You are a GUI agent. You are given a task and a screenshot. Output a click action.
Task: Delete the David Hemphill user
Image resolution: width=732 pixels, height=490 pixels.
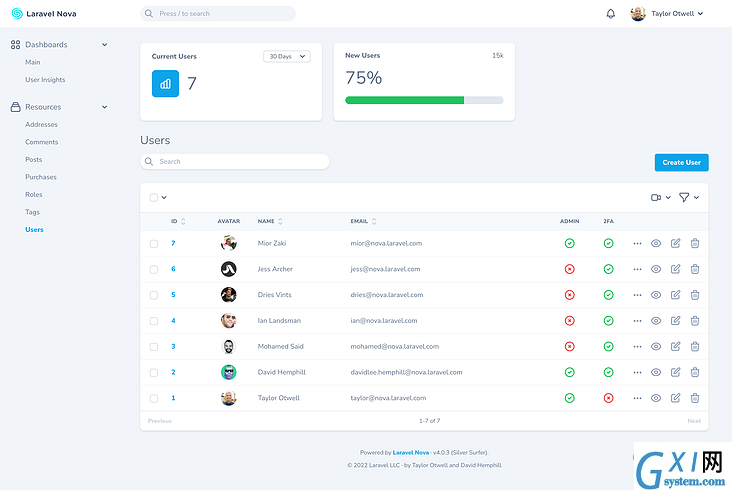click(695, 372)
